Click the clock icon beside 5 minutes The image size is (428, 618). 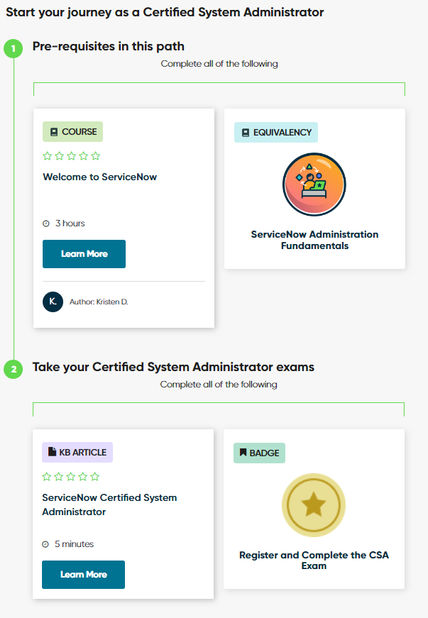(x=45, y=544)
